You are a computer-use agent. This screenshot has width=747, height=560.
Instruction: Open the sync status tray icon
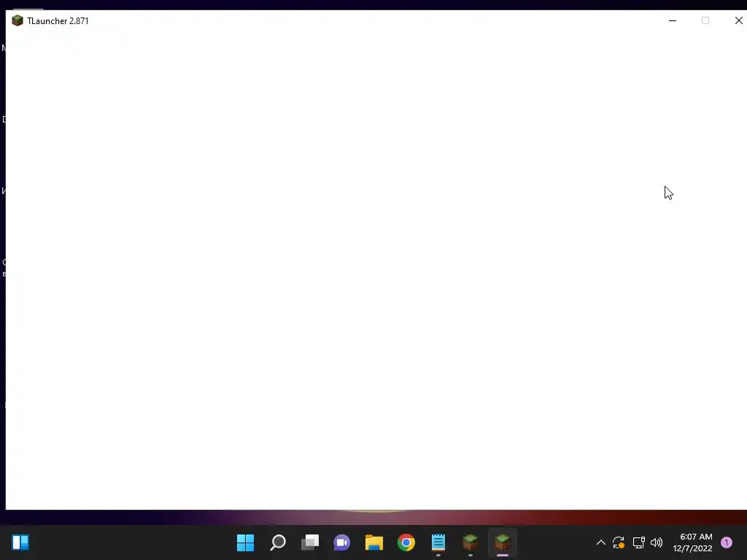point(619,542)
